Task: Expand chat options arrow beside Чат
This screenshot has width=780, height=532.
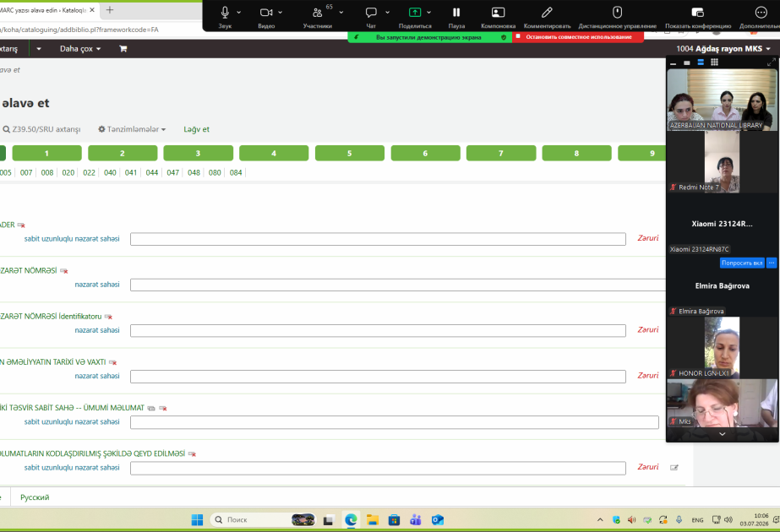Action: (388, 13)
